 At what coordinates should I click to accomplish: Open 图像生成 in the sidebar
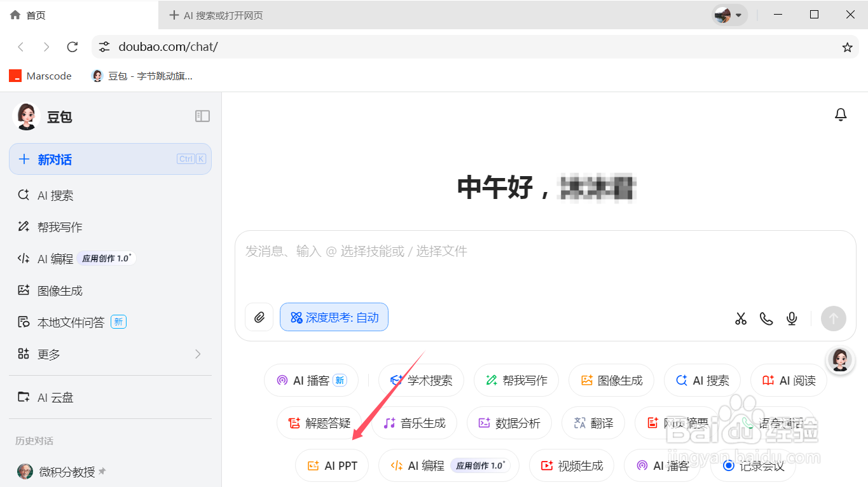pyautogui.click(x=110, y=291)
